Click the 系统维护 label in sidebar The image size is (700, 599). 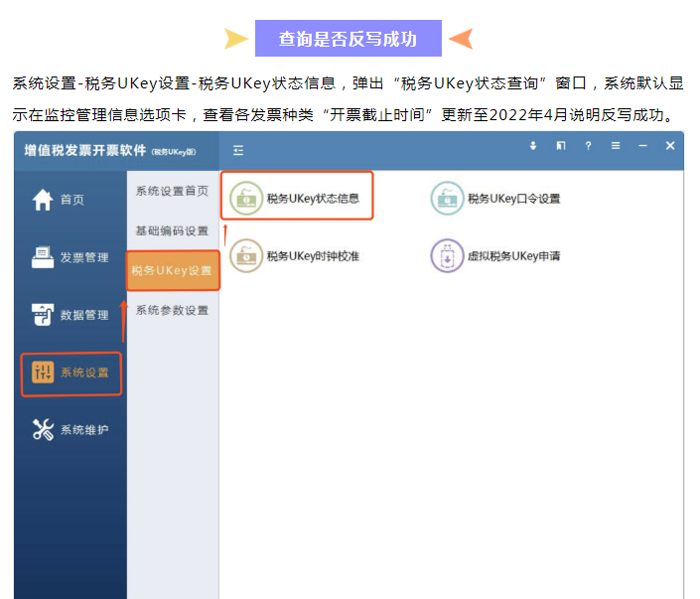(x=84, y=430)
